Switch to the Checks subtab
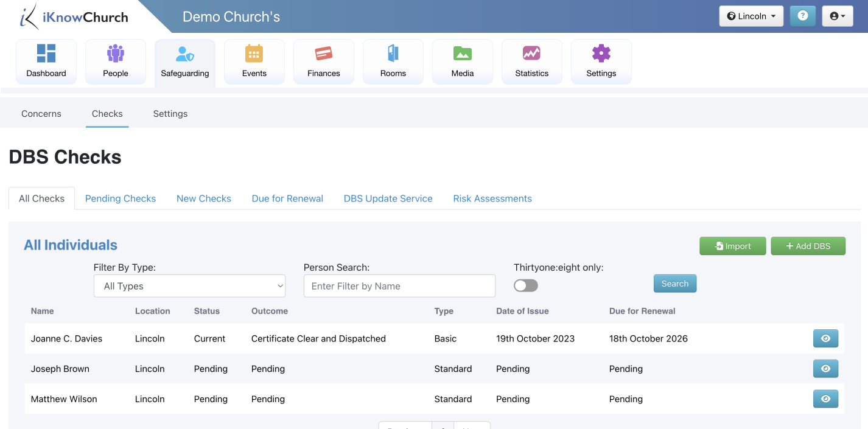Viewport: 868px width, 429px height. (x=107, y=114)
